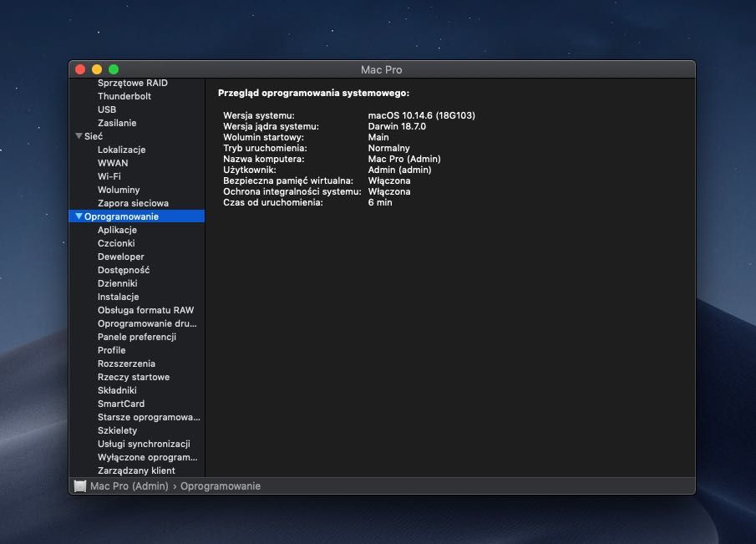756x544 pixels.
Task: Minimize window with yellow button
Action: (x=97, y=69)
